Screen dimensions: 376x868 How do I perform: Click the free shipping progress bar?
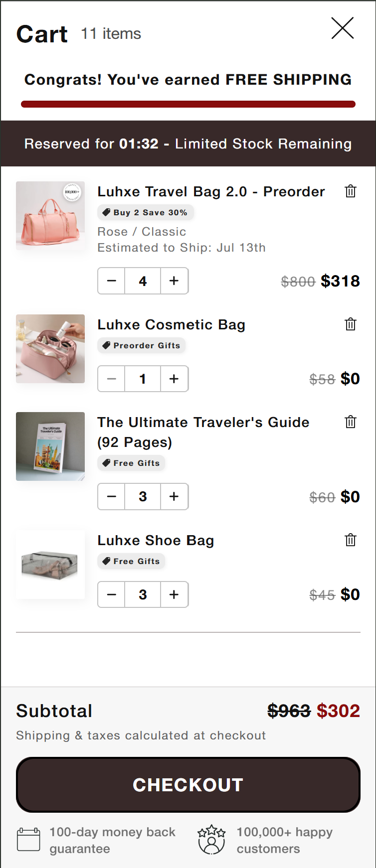188,104
